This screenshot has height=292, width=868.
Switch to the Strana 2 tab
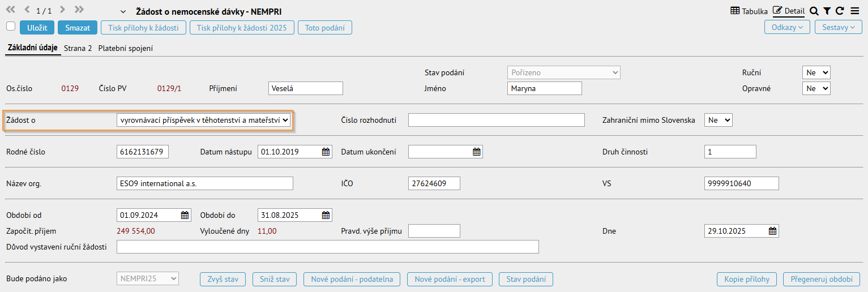click(78, 49)
